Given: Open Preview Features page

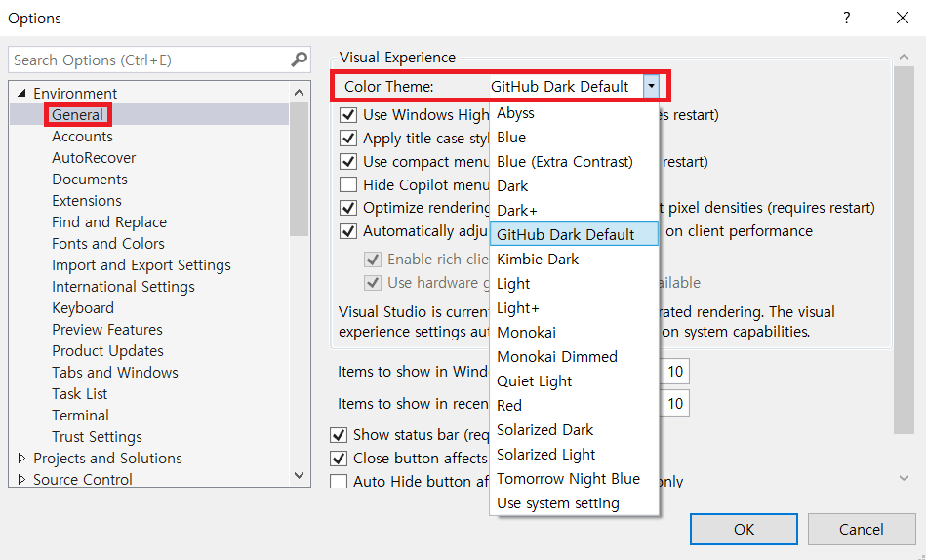Looking at the screenshot, I should [x=107, y=329].
